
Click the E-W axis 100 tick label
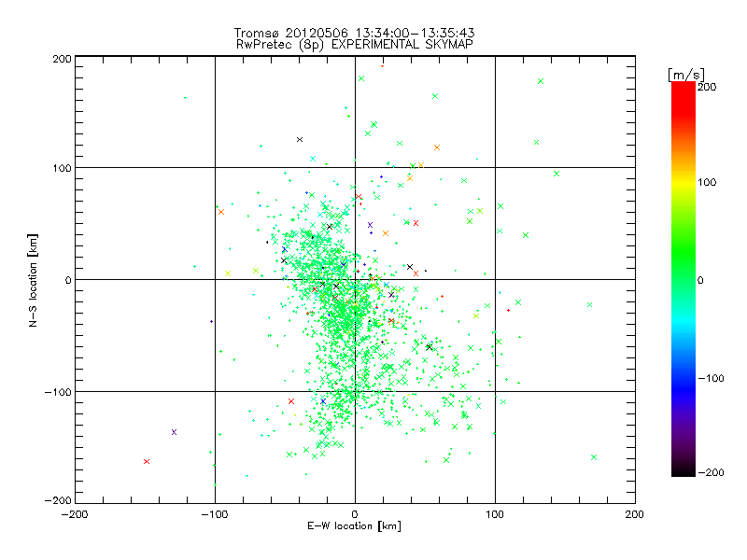click(x=495, y=514)
